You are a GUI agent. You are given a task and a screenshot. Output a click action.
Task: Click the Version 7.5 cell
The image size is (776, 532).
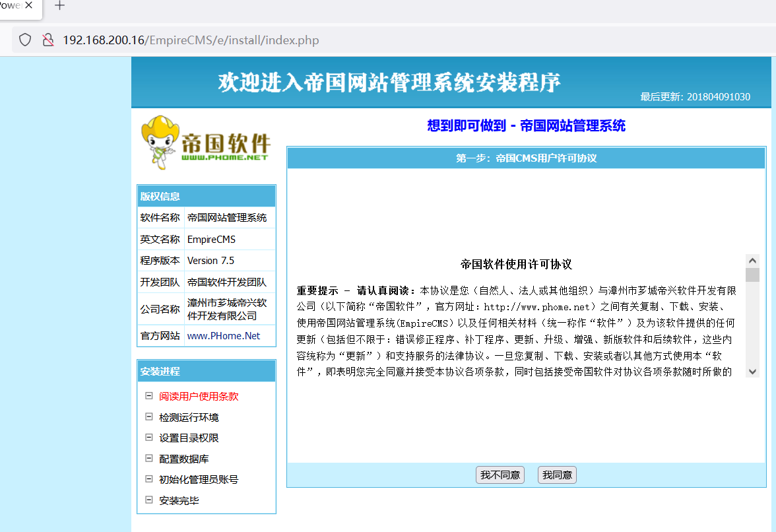230,260
